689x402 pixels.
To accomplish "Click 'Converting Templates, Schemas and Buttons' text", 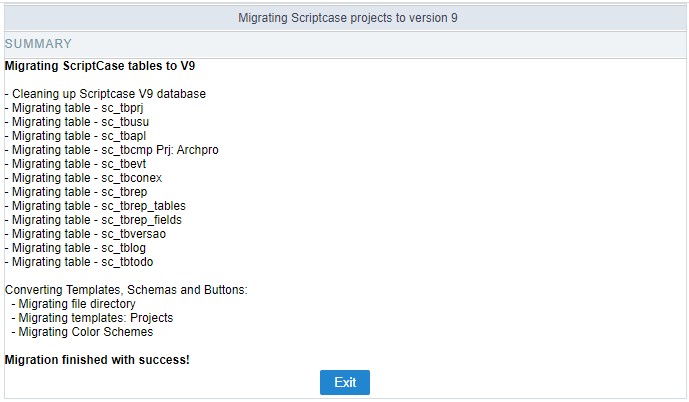I will (x=126, y=290).
